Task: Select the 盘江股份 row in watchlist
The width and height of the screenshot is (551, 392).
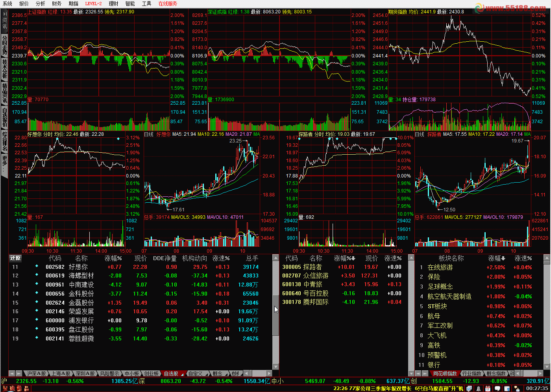Action: pyautogui.click(x=140, y=329)
